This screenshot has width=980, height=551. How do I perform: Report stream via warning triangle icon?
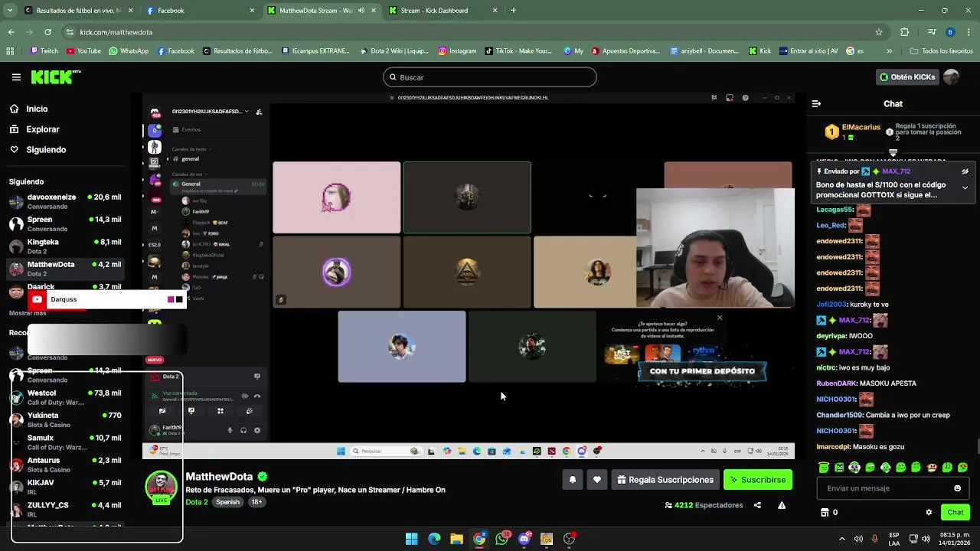782,505
